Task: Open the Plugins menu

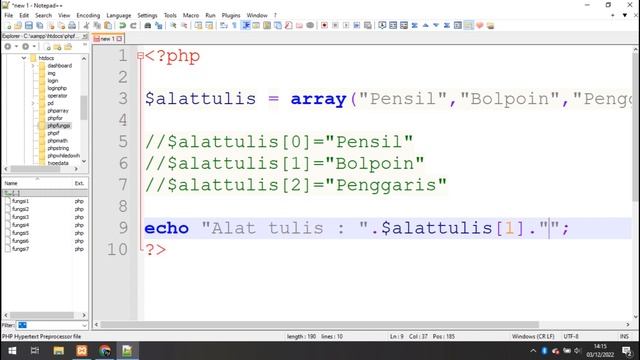Action: 231,15
